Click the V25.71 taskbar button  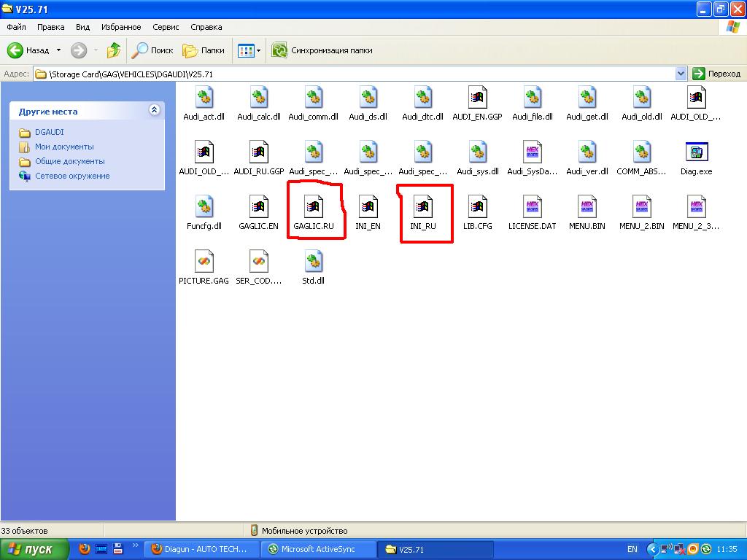click(435, 549)
